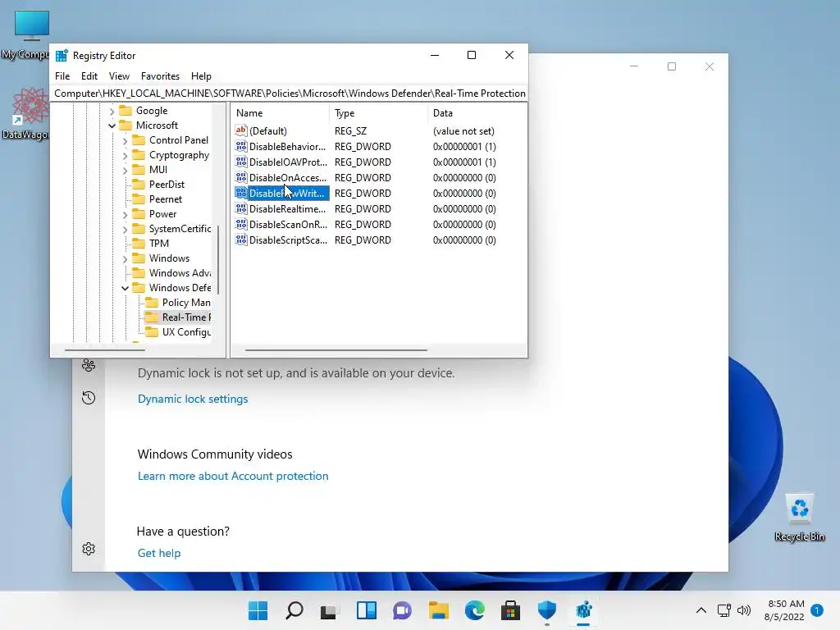Select the PeerDist registry key

click(167, 185)
